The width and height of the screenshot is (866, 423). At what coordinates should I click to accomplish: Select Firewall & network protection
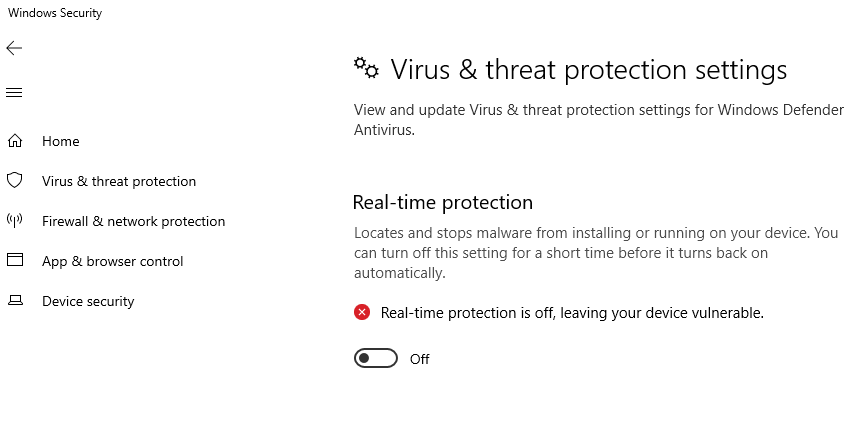pyautogui.click(x=133, y=221)
